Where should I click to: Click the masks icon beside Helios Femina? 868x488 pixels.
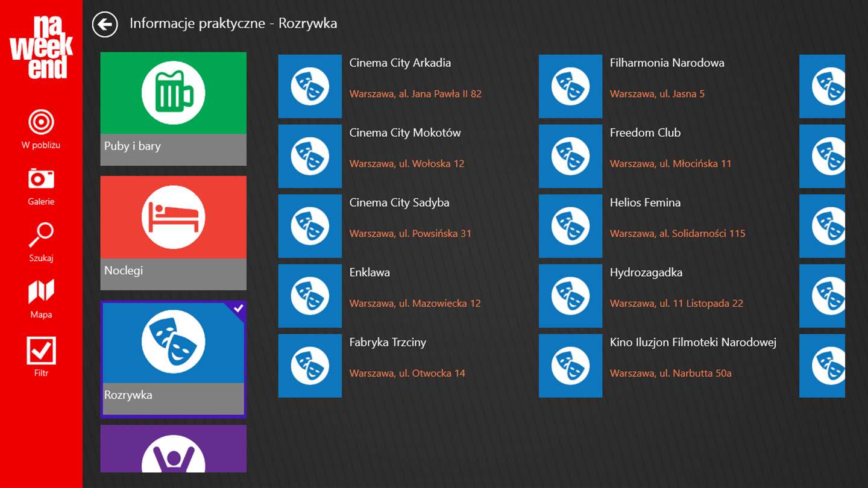pyautogui.click(x=570, y=226)
